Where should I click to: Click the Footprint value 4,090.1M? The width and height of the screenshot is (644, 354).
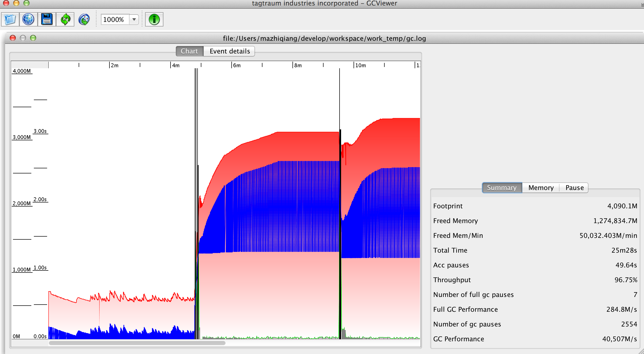click(x=622, y=206)
